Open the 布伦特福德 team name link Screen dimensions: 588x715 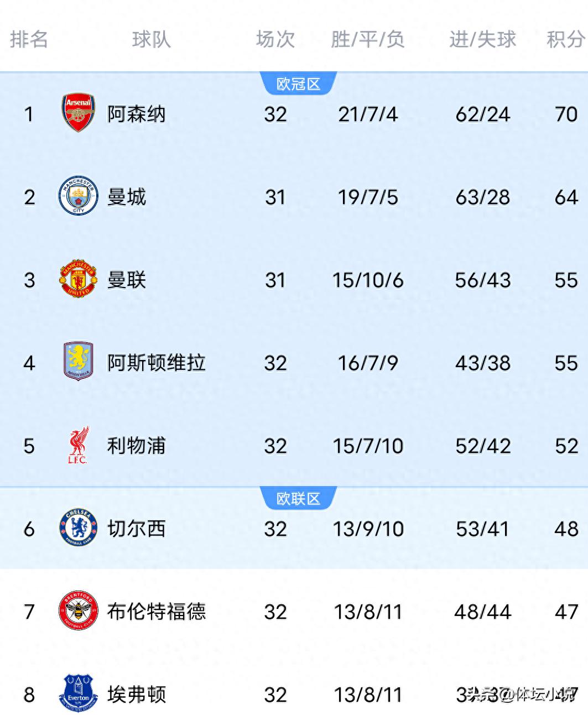click(157, 612)
